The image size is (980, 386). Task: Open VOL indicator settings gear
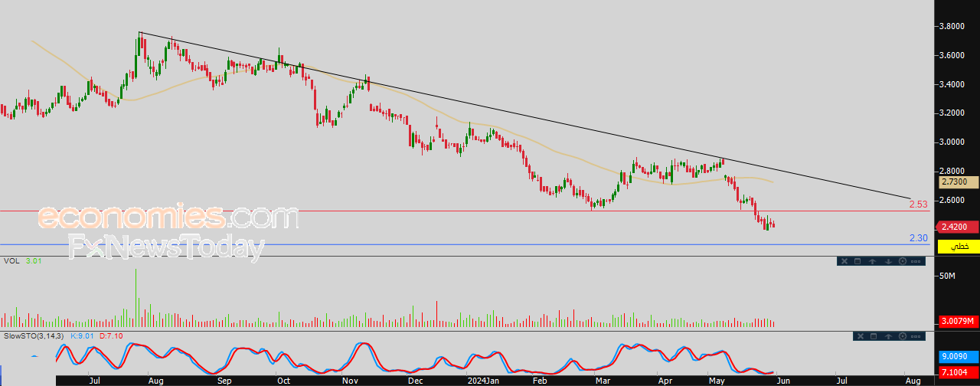pyautogui.click(x=903, y=261)
